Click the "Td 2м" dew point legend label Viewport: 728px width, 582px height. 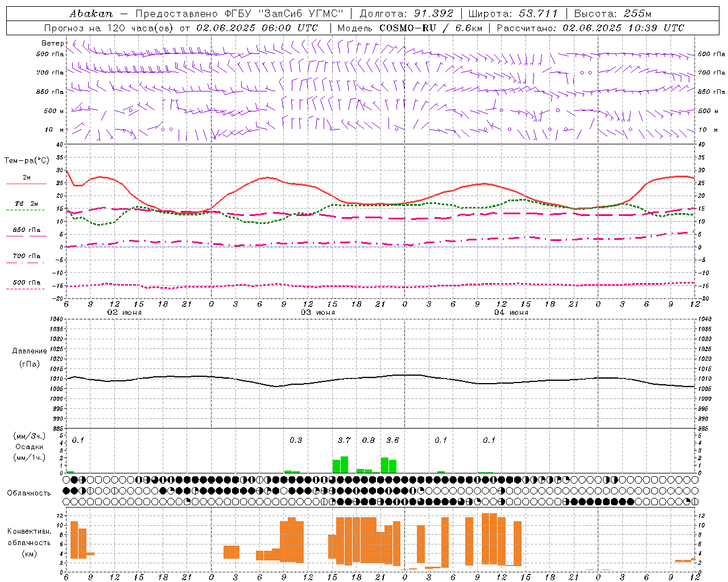27,203
